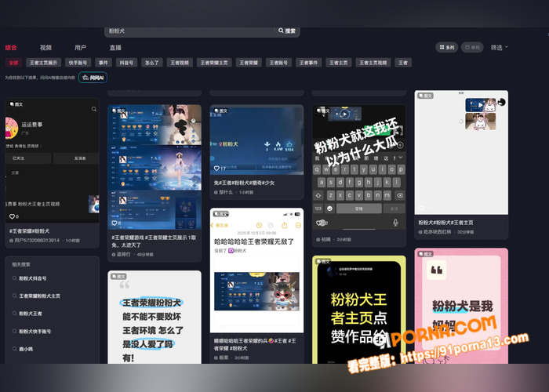Image resolution: width=549 pixels, height=392 pixels.
Task: Open author 用户5732088313914
Action: pyautogui.click(x=35, y=241)
